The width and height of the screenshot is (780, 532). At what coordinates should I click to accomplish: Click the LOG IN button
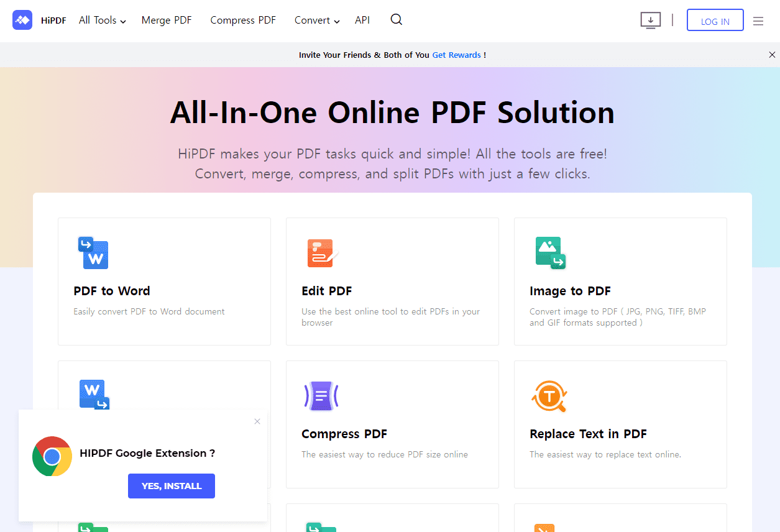coord(715,20)
